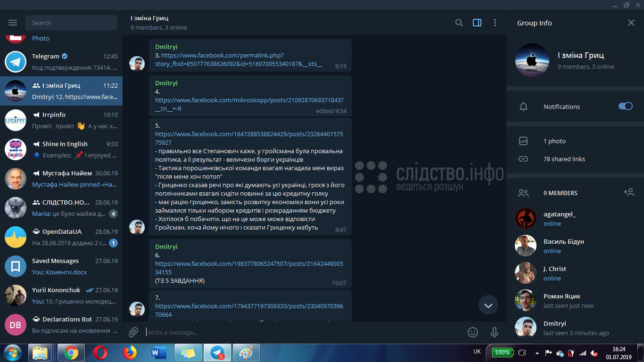644x362 pixels.
Task: Open the emoji picker
Action: click(473, 332)
